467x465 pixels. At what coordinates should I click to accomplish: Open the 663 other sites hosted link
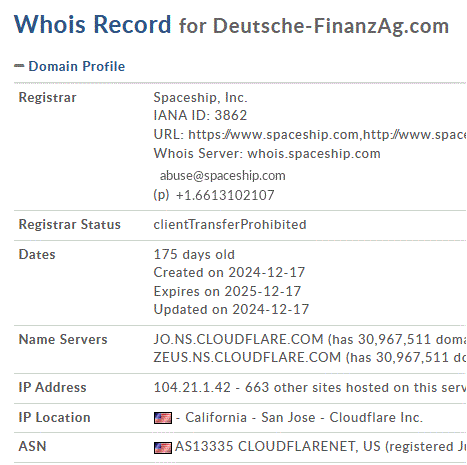(355, 388)
